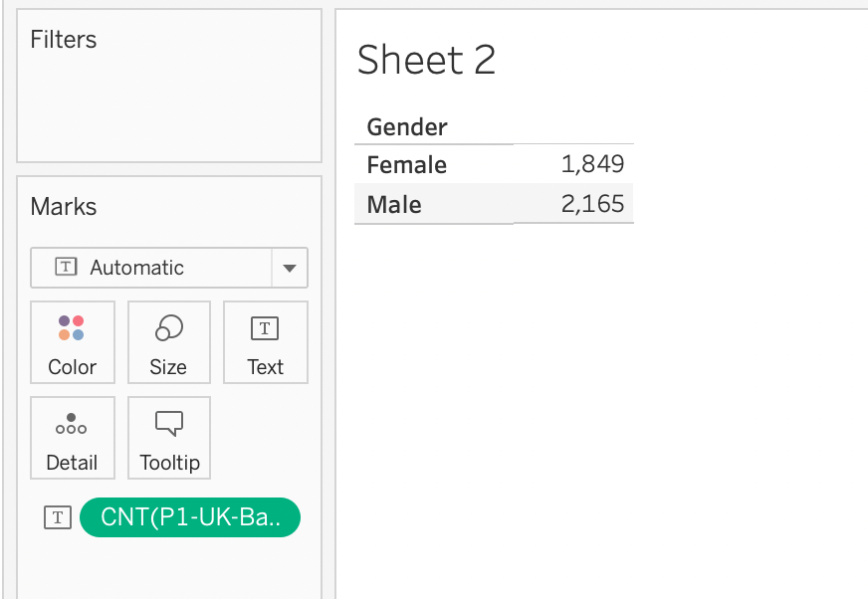Select the Female row label

[407, 165]
